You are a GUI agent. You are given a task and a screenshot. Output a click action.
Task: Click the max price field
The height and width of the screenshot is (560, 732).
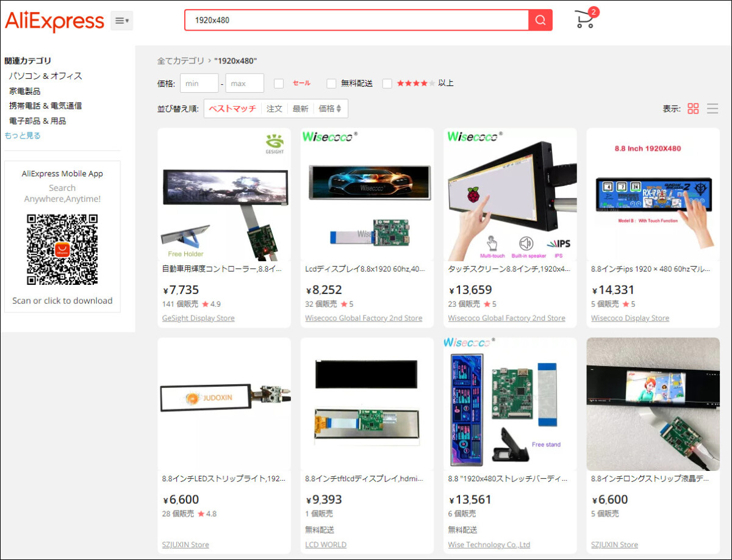[x=245, y=83]
